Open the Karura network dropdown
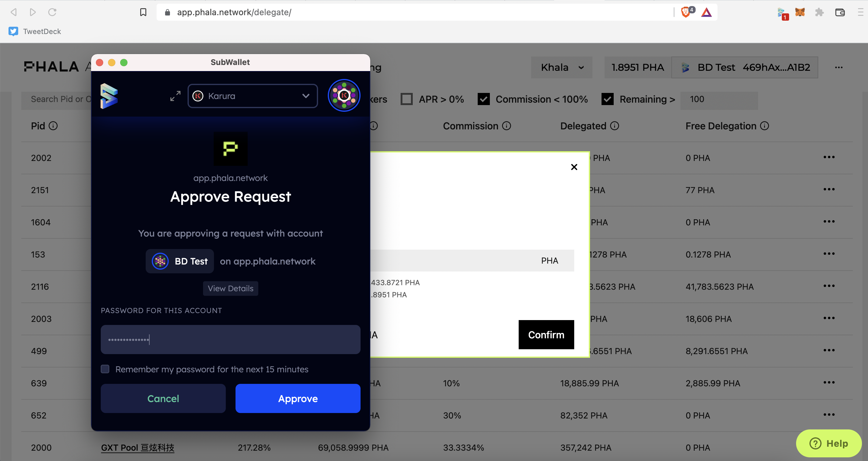 tap(253, 96)
